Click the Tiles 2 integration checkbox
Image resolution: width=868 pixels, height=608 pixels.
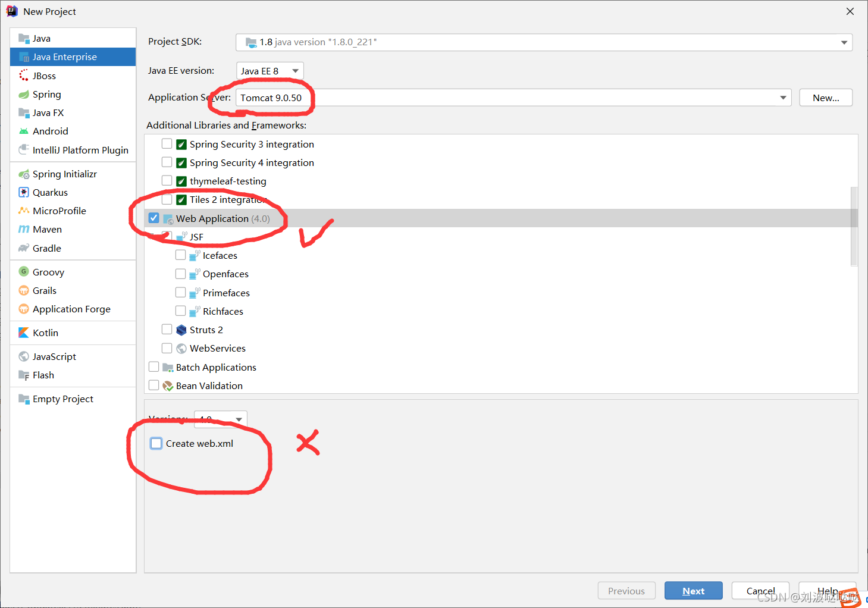(x=167, y=199)
